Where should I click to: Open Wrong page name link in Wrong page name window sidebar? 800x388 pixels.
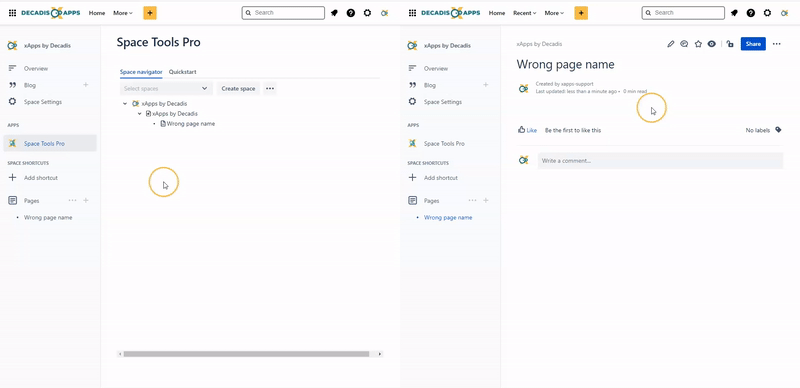coord(448,217)
